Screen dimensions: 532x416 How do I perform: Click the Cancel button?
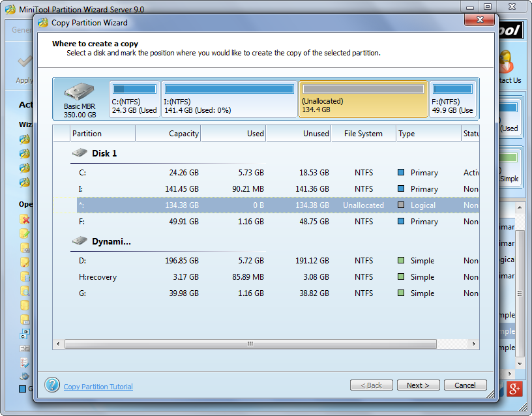(465, 385)
